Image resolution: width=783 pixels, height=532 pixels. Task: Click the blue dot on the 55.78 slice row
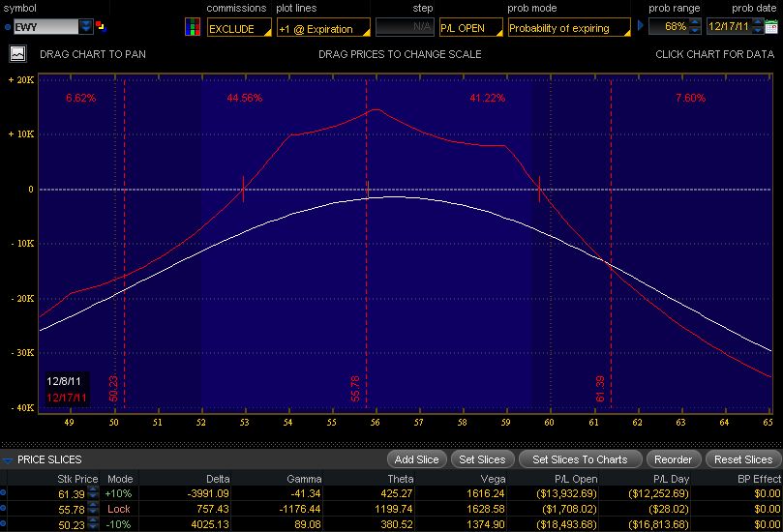(3, 509)
